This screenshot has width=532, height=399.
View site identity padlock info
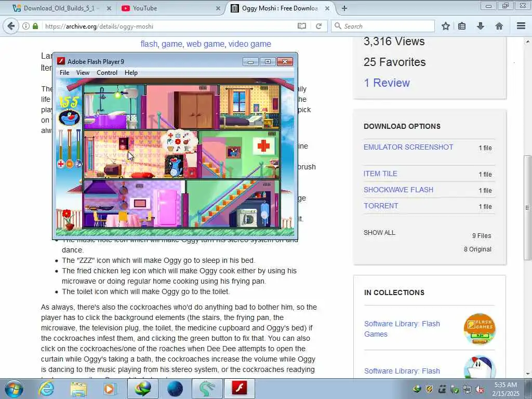35,26
